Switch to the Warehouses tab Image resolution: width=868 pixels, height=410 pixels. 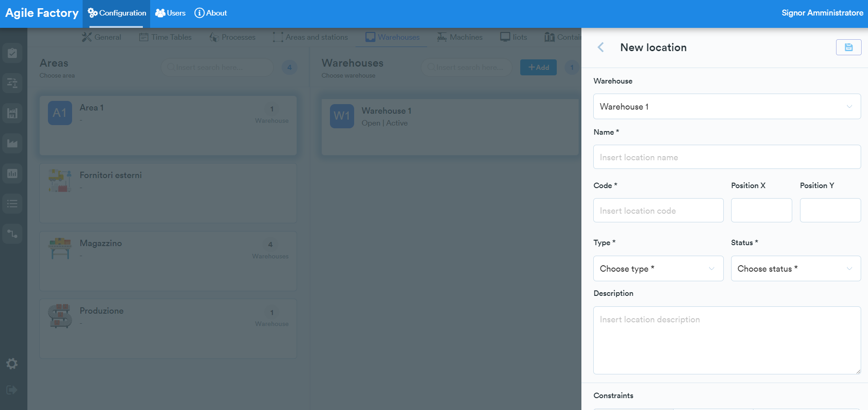coord(392,37)
